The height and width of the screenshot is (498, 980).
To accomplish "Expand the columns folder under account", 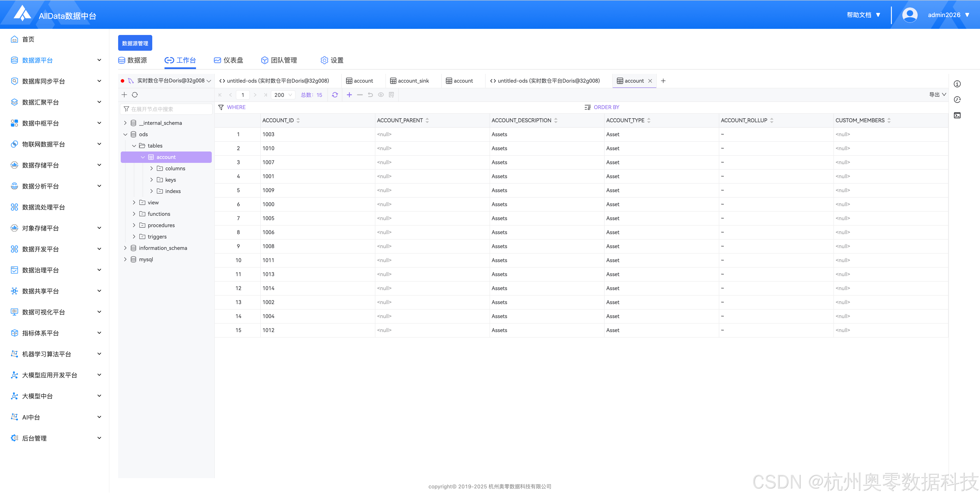I will coord(151,168).
